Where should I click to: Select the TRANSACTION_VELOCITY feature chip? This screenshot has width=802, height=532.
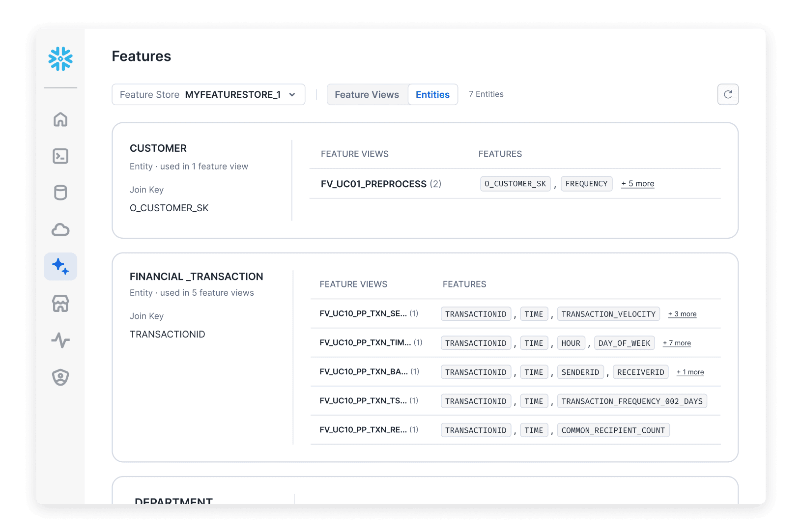tap(608, 313)
